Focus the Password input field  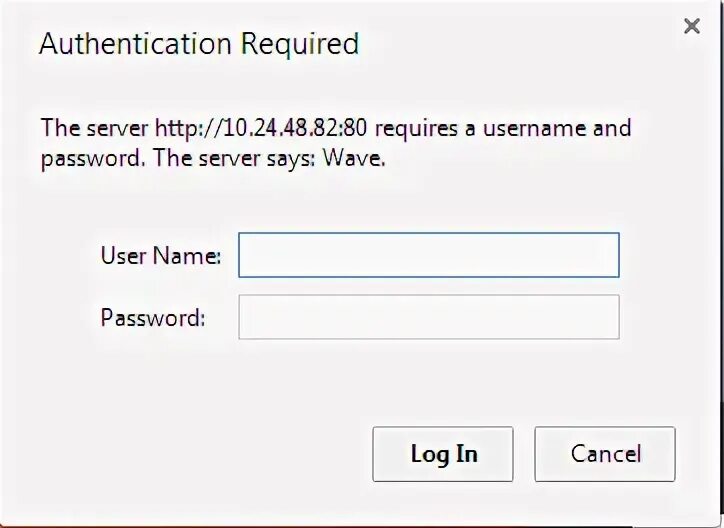click(x=429, y=317)
